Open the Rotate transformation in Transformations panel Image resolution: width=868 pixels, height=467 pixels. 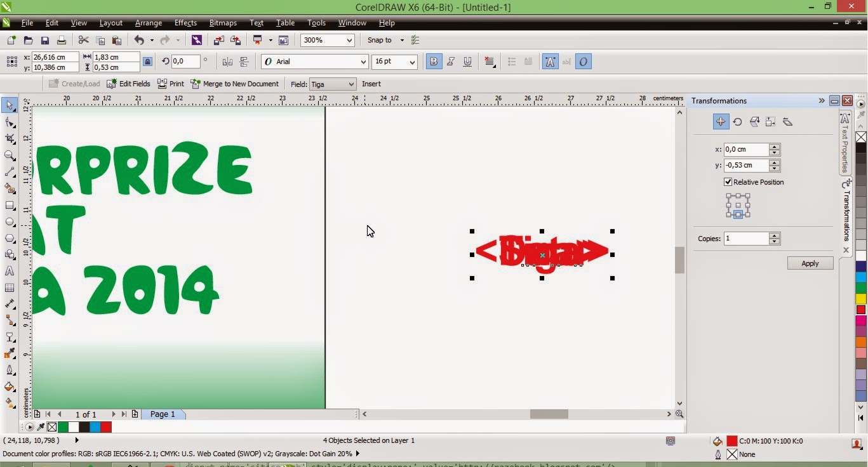737,122
